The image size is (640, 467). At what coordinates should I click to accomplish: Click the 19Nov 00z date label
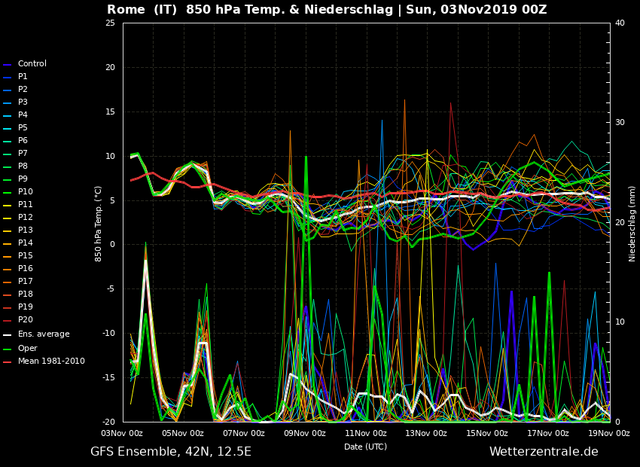click(x=611, y=433)
